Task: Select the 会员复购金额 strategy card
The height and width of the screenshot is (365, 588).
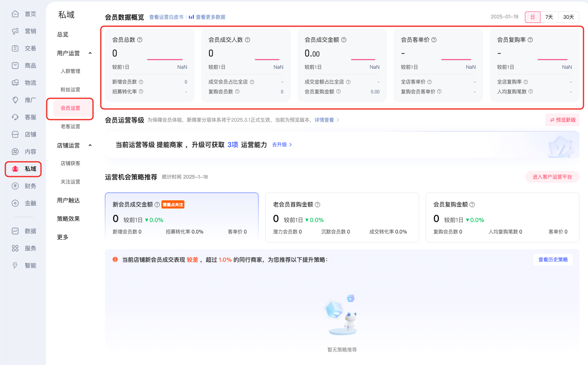Action: click(x=502, y=218)
